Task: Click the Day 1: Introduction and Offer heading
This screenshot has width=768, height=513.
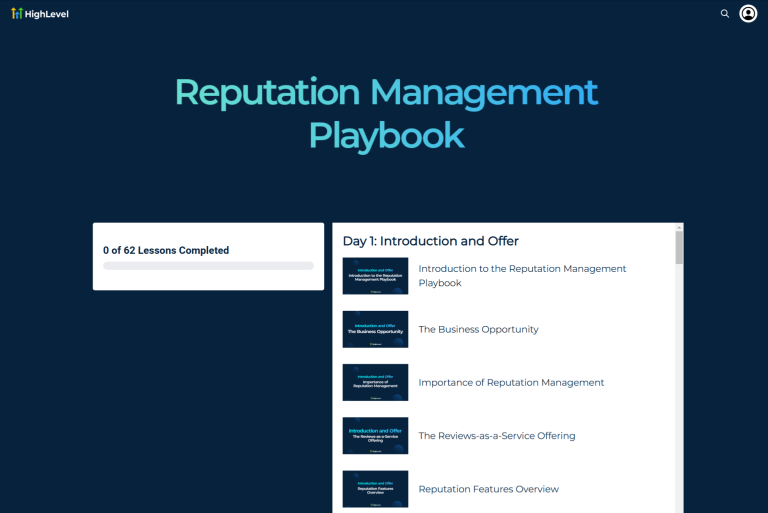Action: pos(430,241)
